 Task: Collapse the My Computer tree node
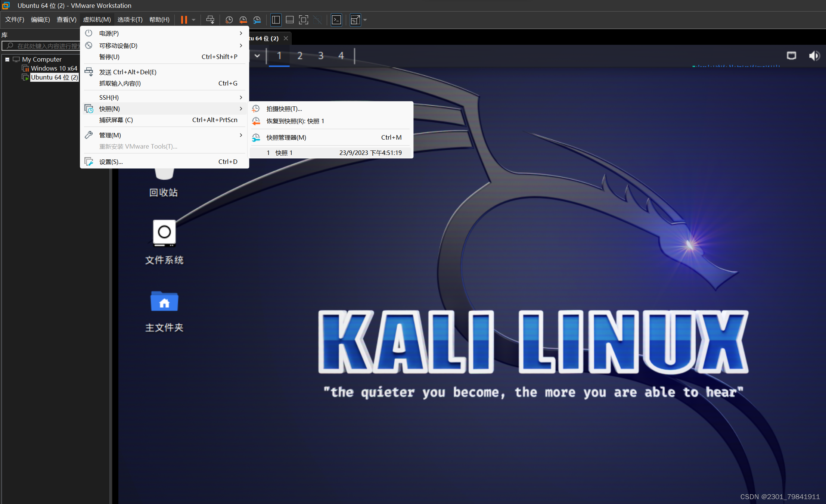7,59
